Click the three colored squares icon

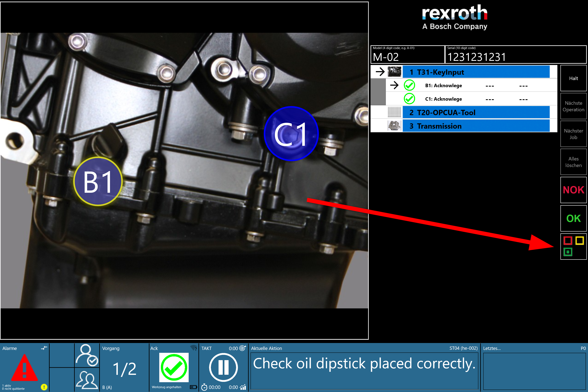tap(573, 246)
